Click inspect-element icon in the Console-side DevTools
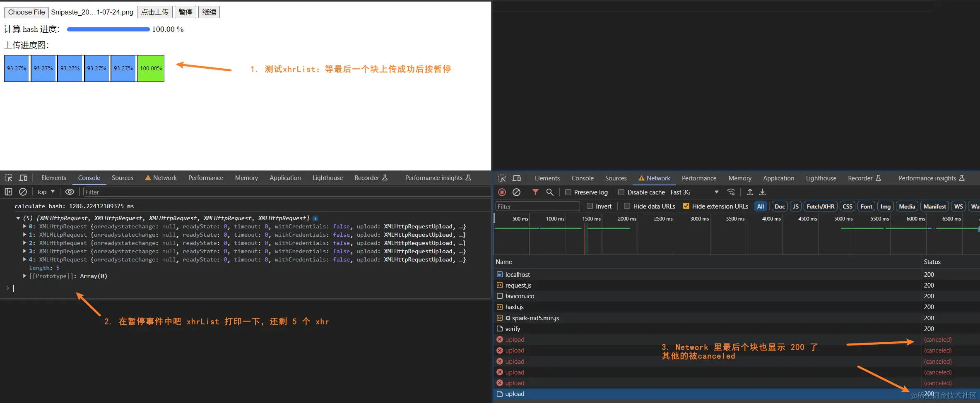The height and width of the screenshot is (403, 980). click(x=8, y=178)
